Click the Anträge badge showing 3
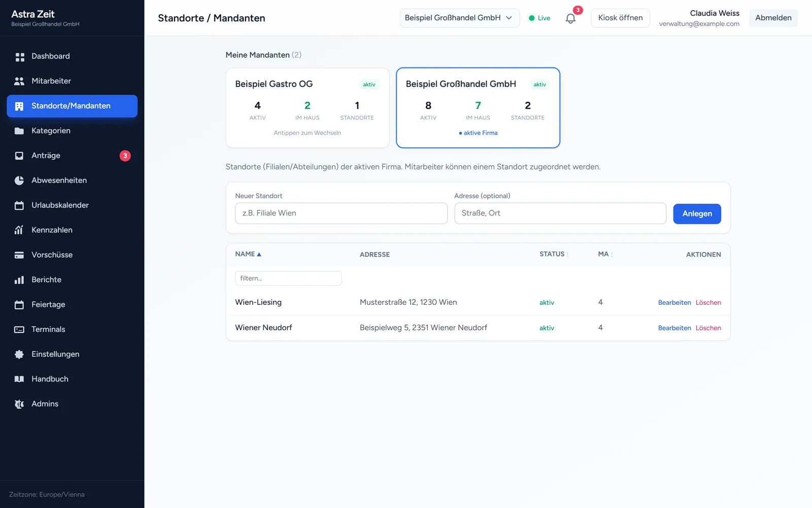This screenshot has height=508, width=812. (x=125, y=156)
